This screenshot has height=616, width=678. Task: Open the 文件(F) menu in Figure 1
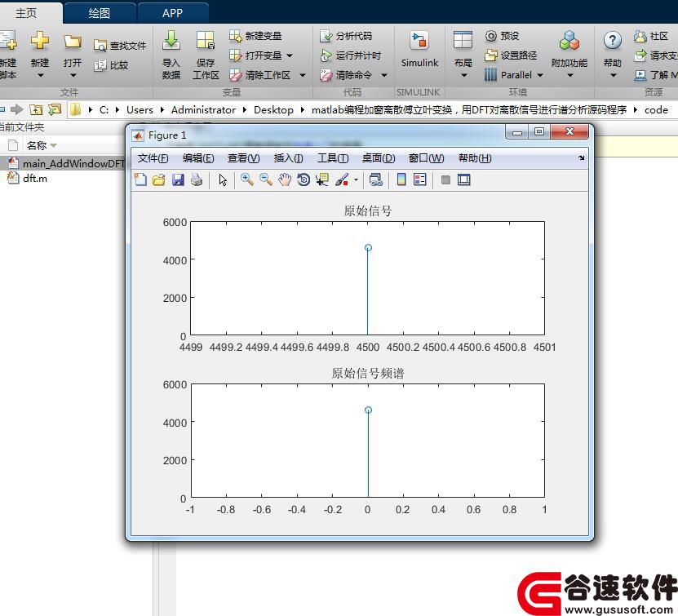(153, 158)
